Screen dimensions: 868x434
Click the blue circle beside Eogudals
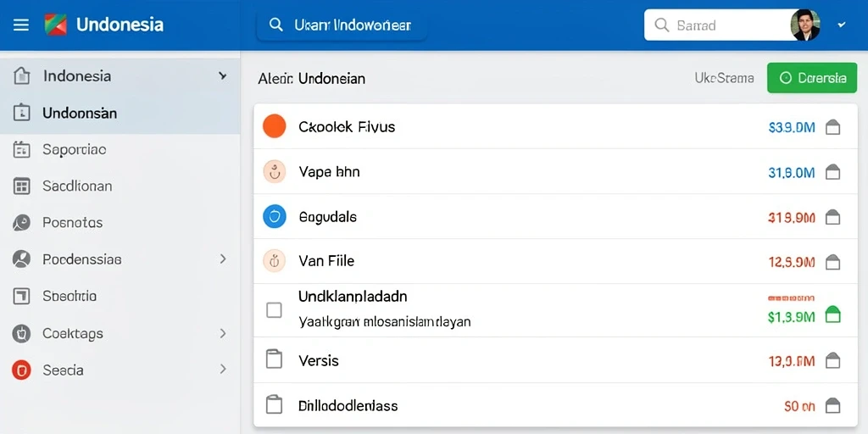pyautogui.click(x=274, y=216)
